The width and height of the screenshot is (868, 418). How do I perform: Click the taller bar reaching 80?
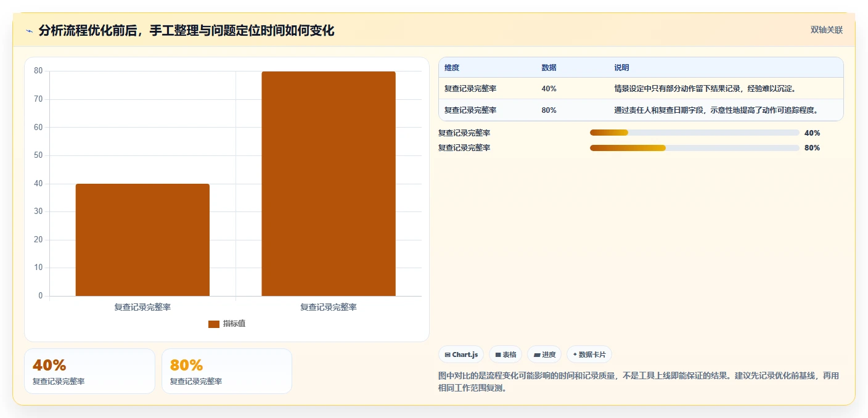pos(329,184)
